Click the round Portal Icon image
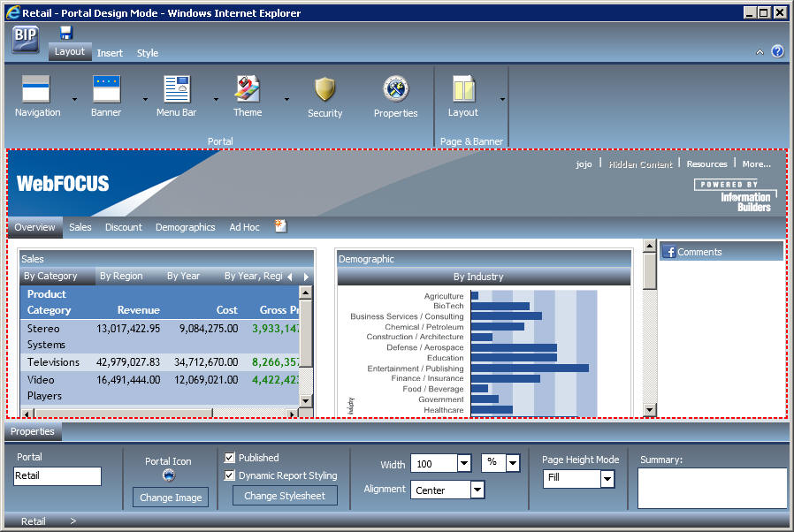 click(x=169, y=475)
